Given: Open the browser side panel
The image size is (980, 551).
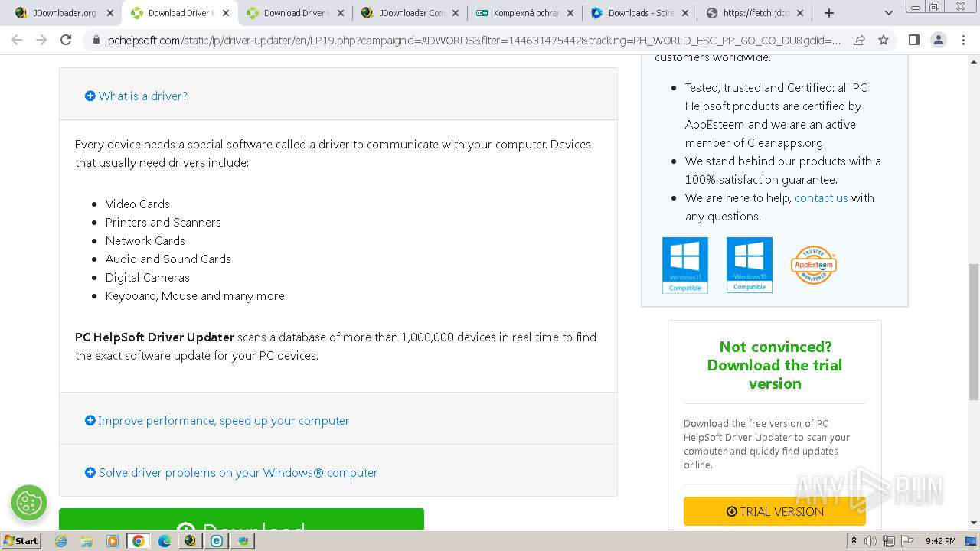Looking at the screenshot, I should [x=913, y=40].
